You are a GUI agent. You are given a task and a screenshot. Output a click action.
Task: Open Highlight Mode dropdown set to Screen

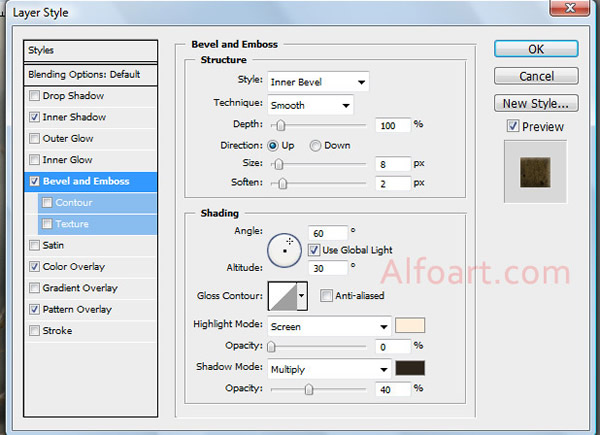coord(328,326)
